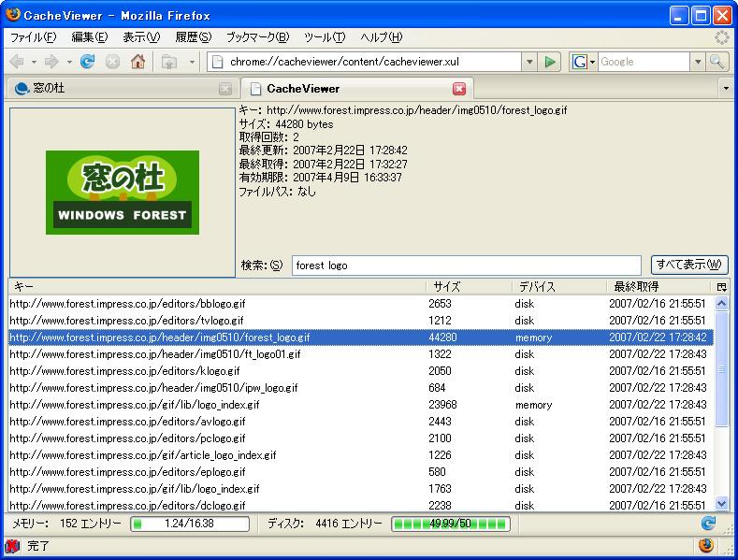
Task: Click the 窓の杜 logo preview image
Action: pos(123,193)
